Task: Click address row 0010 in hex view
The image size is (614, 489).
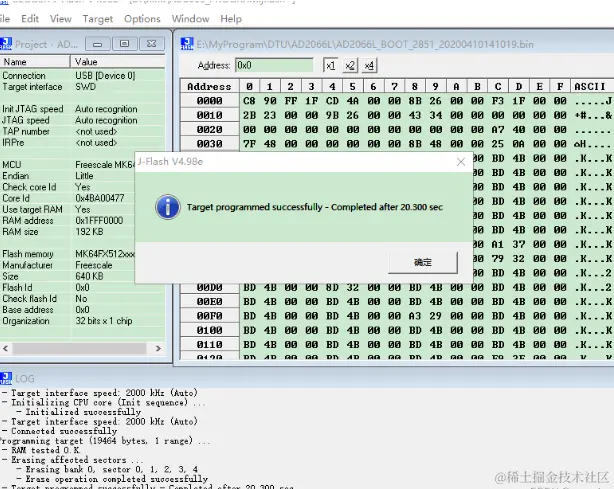Action: coord(209,115)
